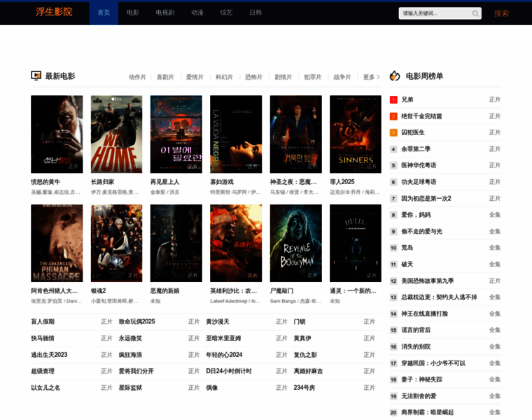532x420 pixels.
Task: Click the 门锁 list entry
Action: [x=300, y=321]
